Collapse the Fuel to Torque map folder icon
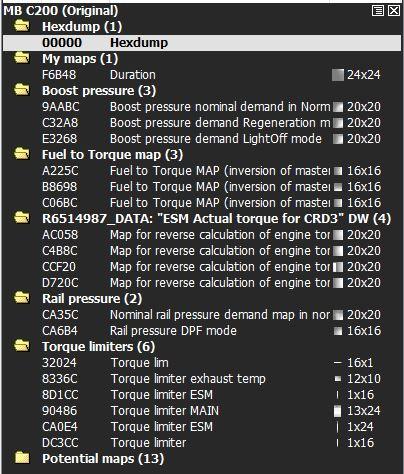The image size is (404, 474). coord(22,154)
